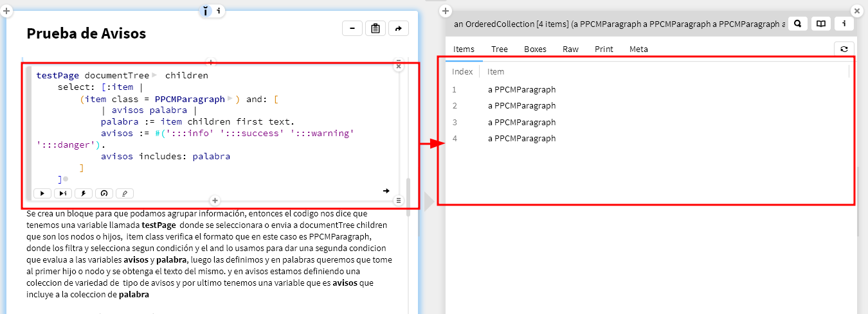Switch to the Items tab
The height and width of the screenshot is (314, 868).
point(464,49)
